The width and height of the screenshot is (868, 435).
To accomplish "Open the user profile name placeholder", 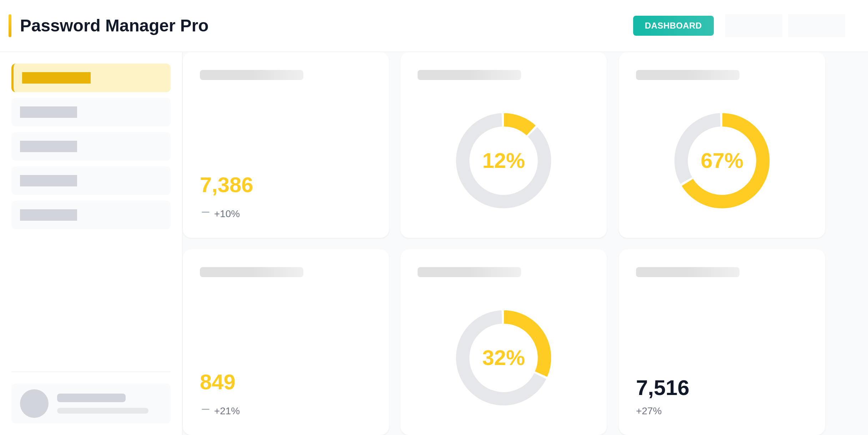I will (91, 398).
